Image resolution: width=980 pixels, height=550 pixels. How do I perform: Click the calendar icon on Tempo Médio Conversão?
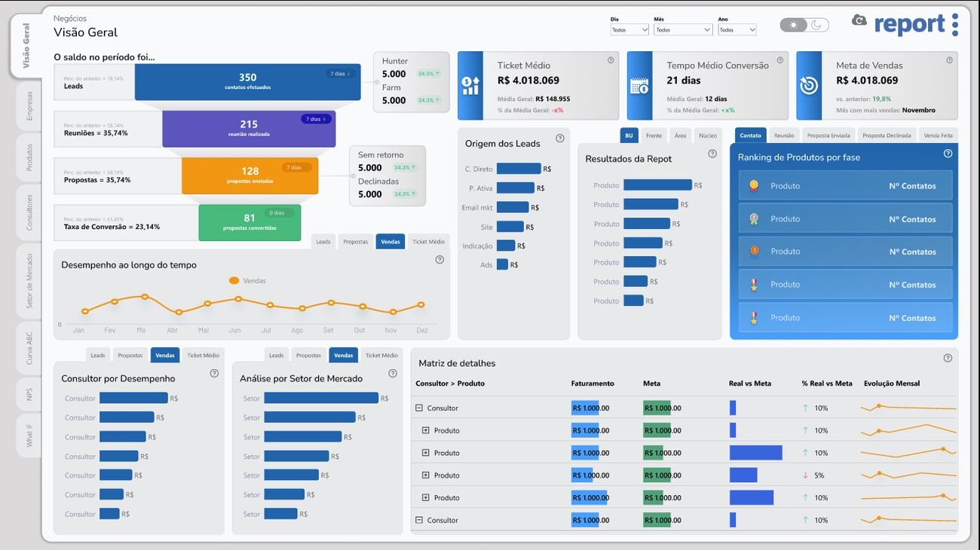point(639,85)
